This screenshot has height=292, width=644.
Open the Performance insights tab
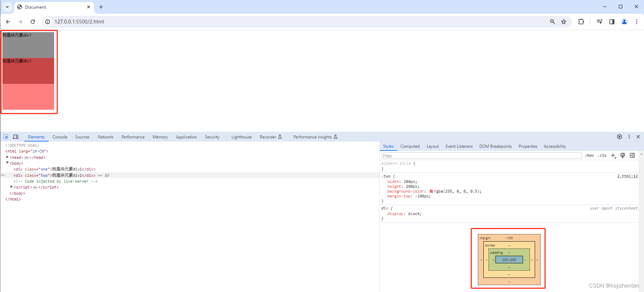(x=315, y=137)
